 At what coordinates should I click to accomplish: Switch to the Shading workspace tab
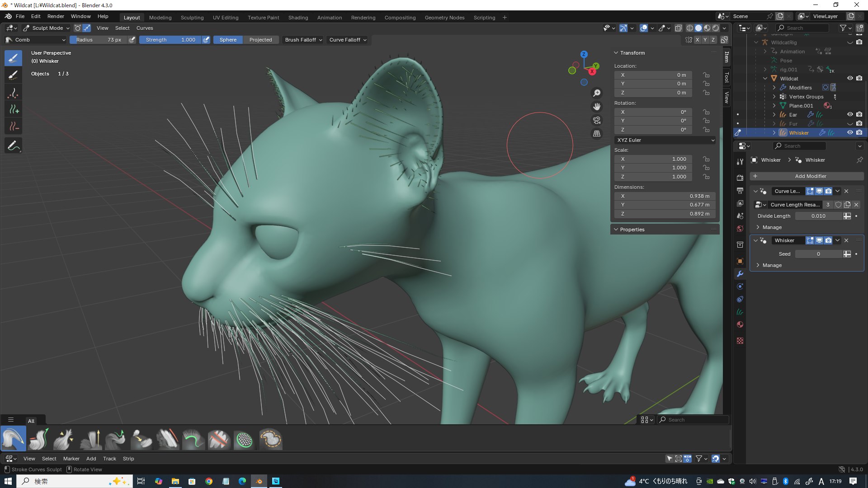coord(298,18)
